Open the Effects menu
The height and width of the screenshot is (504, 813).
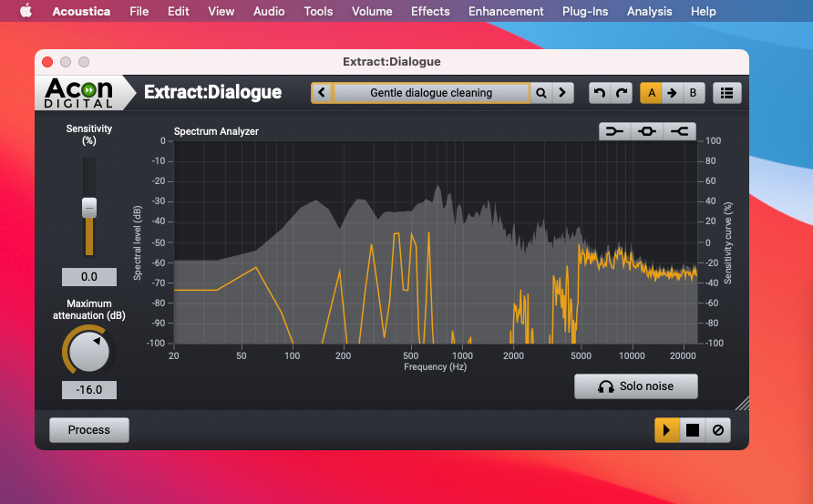pyautogui.click(x=430, y=11)
